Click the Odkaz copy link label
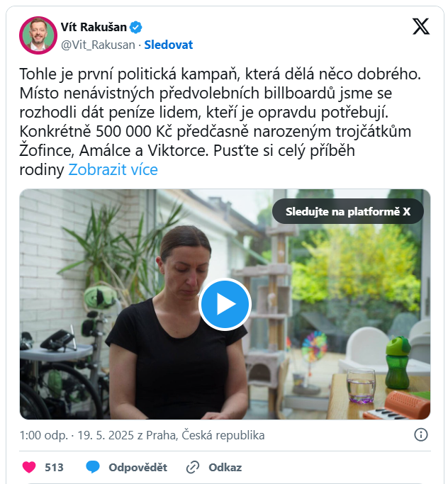448x484 pixels. [x=225, y=467]
